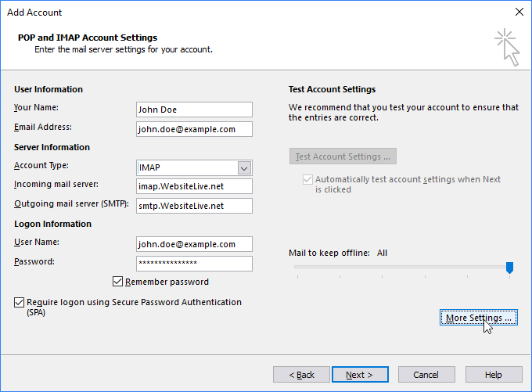
Task: Select the IMAP account type combo box
Action: coord(186,167)
